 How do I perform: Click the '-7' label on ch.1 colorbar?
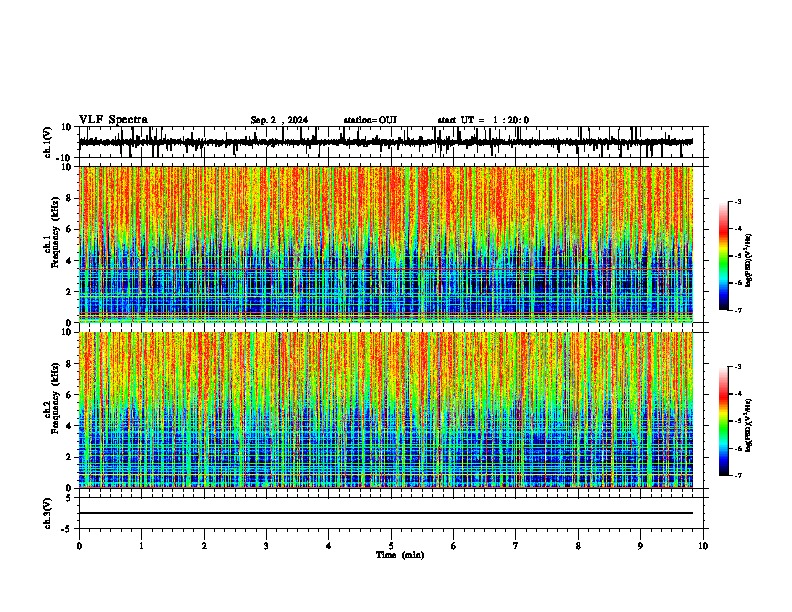click(738, 310)
